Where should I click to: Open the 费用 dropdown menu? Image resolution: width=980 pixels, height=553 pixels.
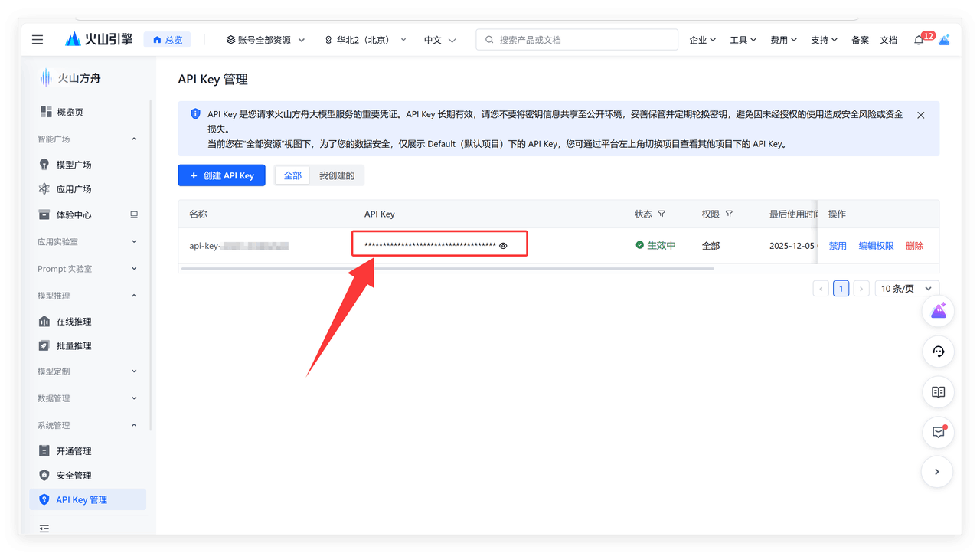(x=784, y=40)
